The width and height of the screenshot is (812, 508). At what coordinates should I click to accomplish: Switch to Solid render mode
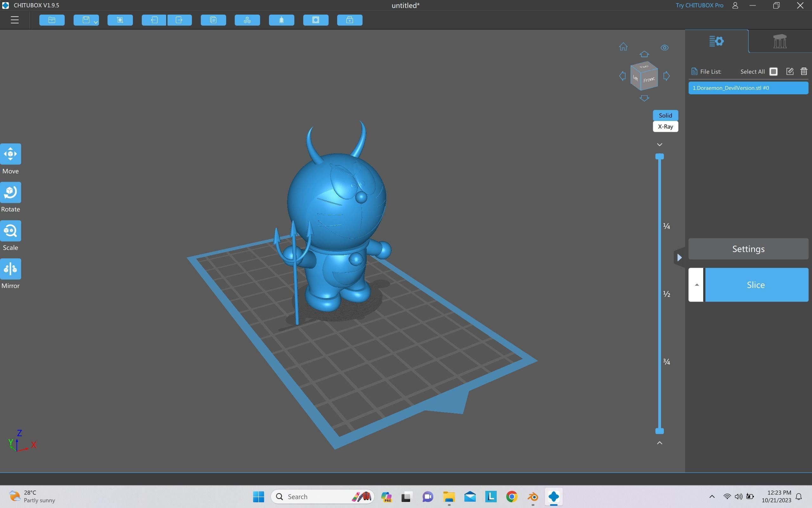665,115
